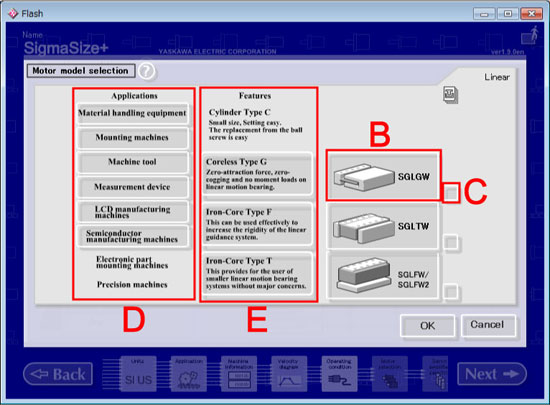This screenshot has height=405, width=550.
Task: Click the Motor model selection heading
Action: pyautogui.click(x=81, y=71)
